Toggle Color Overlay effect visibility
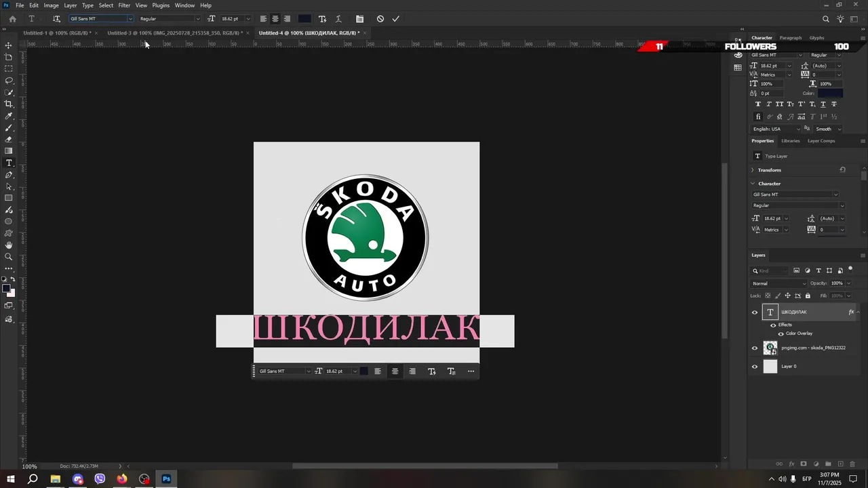The image size is (868, 488). pyautogui.click(x=781, y=333)
